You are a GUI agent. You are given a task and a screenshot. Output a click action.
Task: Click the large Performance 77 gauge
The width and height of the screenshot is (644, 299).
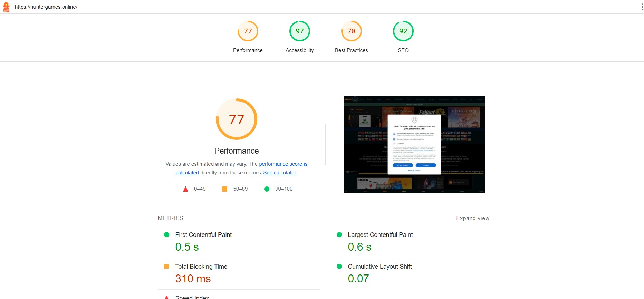click(x=237, y=119)
